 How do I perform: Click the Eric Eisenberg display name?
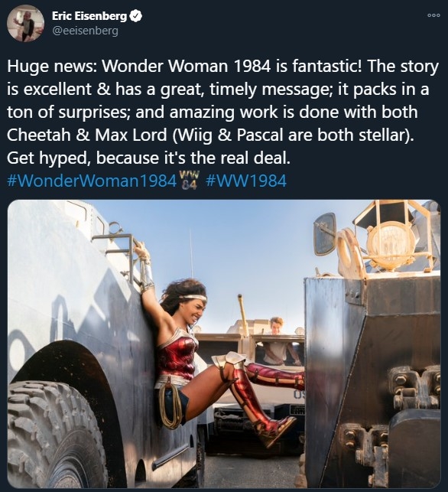(89, 16)
